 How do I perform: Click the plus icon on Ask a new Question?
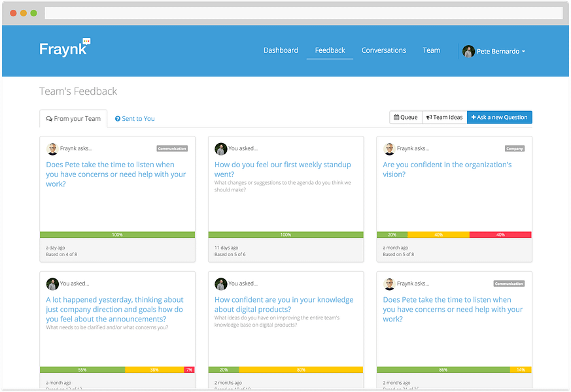(474, 117)
